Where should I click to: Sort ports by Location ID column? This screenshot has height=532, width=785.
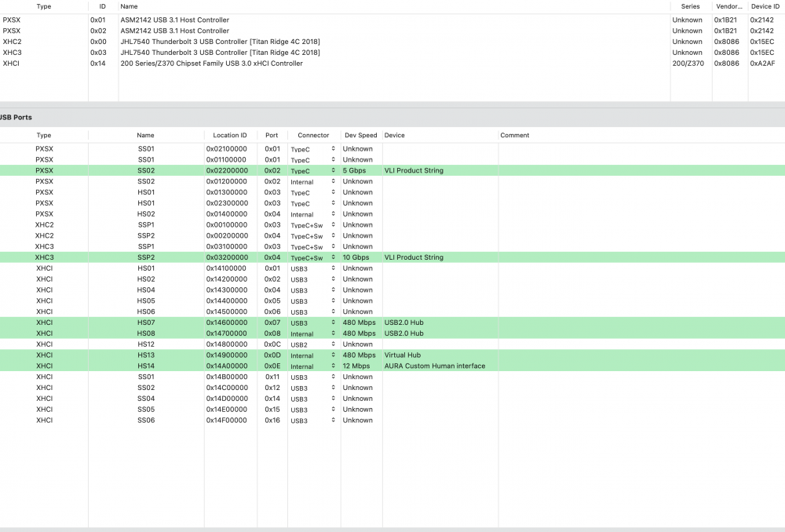[230, 135]
